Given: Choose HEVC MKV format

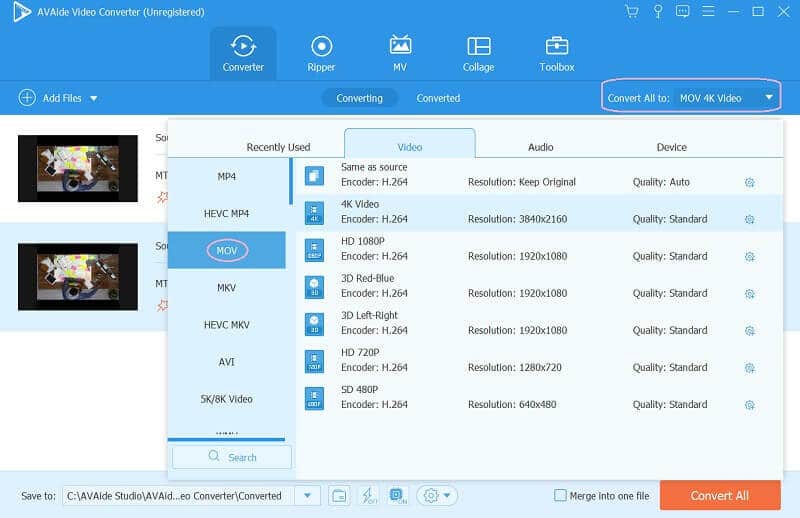Looking at the screenshot, I should pos(227,325).
